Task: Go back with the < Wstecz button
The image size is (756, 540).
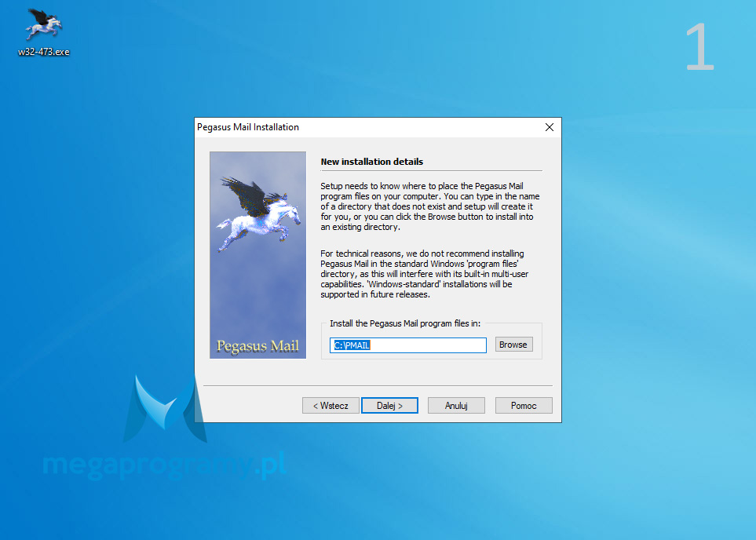Action: tap(331, 406)
